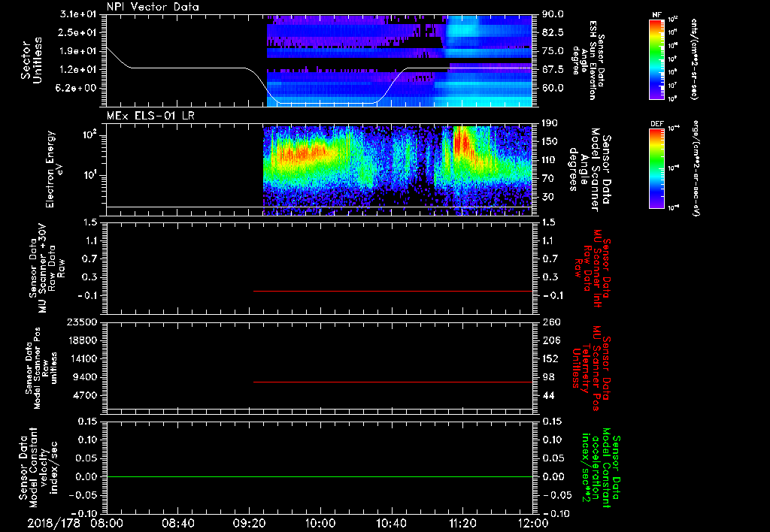This screenshot has height=532, width=770.
Task: Click the red MU Scanner raw data line
Action: point(393,291)
